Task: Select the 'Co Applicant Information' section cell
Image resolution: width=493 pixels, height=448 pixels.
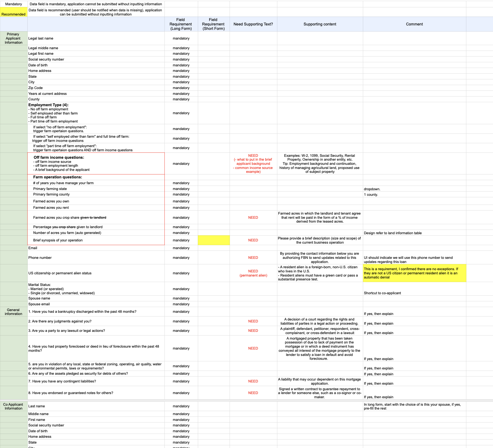Action: click(x=14, y=406)
